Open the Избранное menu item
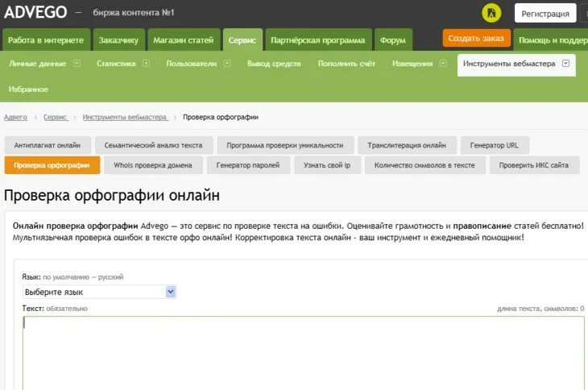The height and width of the screenshot is (390, 588). pyautogui.click(x=28, y=89)
